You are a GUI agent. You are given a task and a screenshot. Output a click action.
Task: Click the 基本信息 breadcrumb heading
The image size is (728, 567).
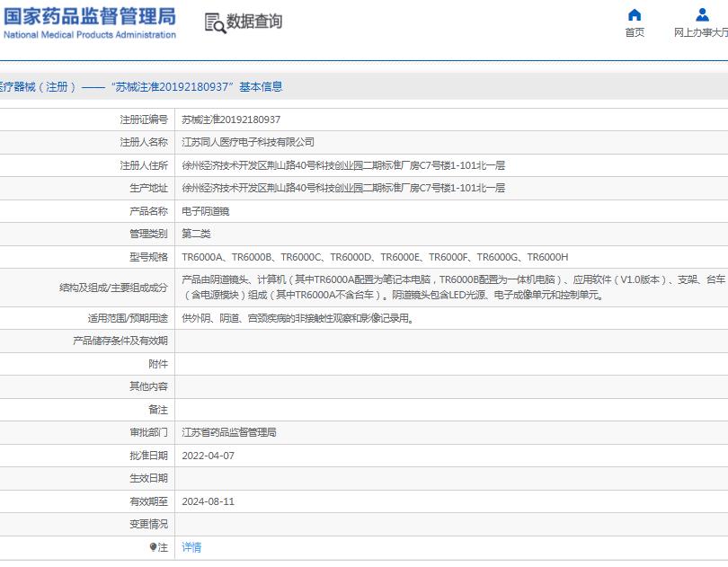[x=261, y=87]
